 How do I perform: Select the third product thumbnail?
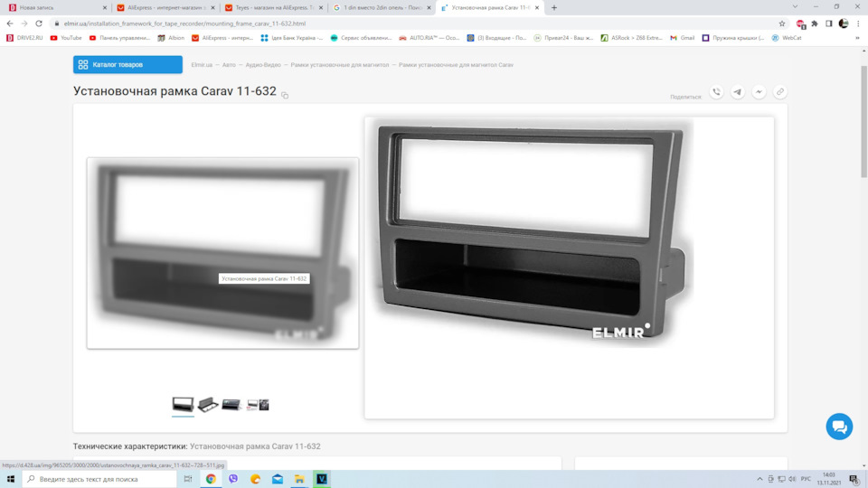(x=231, y=405)
